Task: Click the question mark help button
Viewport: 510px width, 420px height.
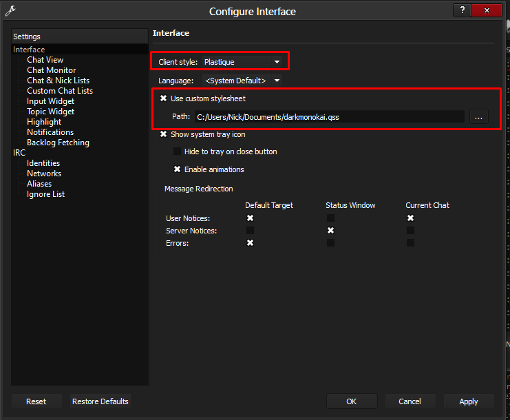Action: click(x=464, y=10)
